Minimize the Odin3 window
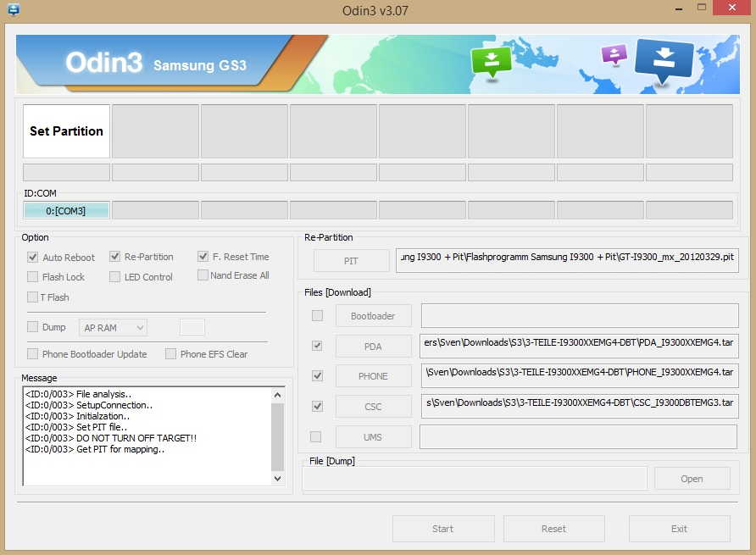This screenshot has width=756, height=555. coord(679,8)
